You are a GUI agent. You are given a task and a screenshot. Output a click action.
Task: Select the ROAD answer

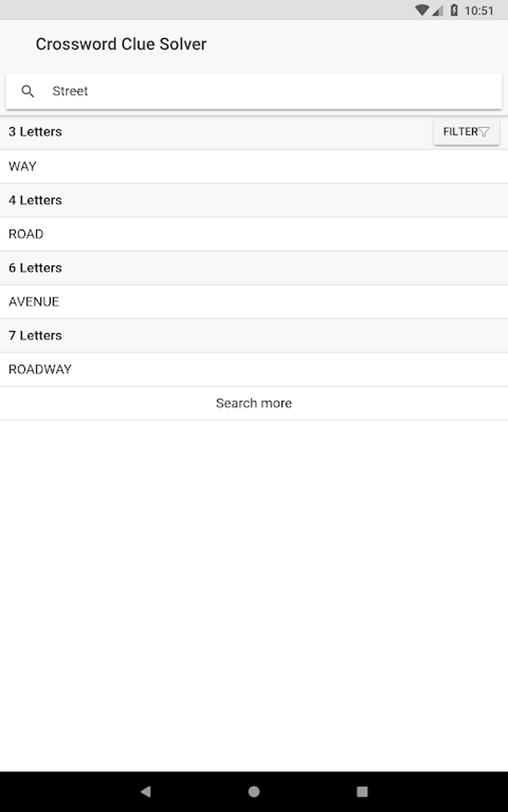[x=26, y=234]
